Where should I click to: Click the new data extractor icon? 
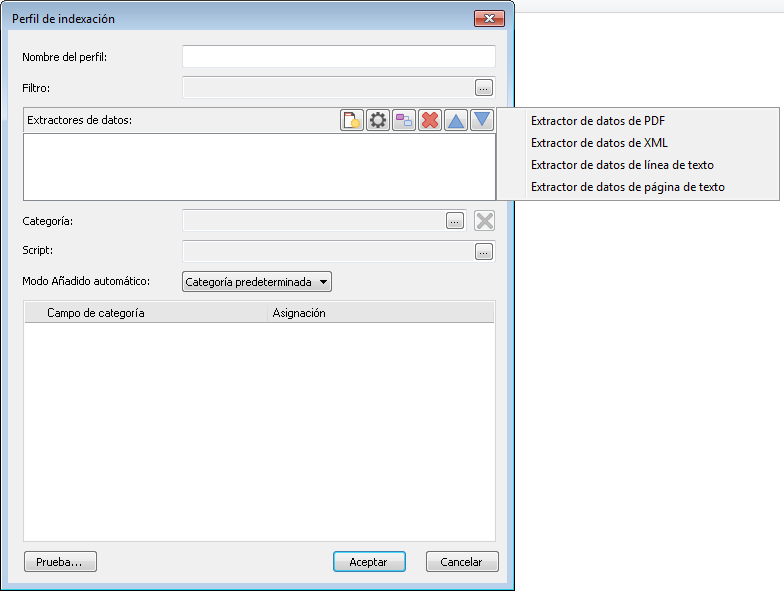(x=352, y=120)
